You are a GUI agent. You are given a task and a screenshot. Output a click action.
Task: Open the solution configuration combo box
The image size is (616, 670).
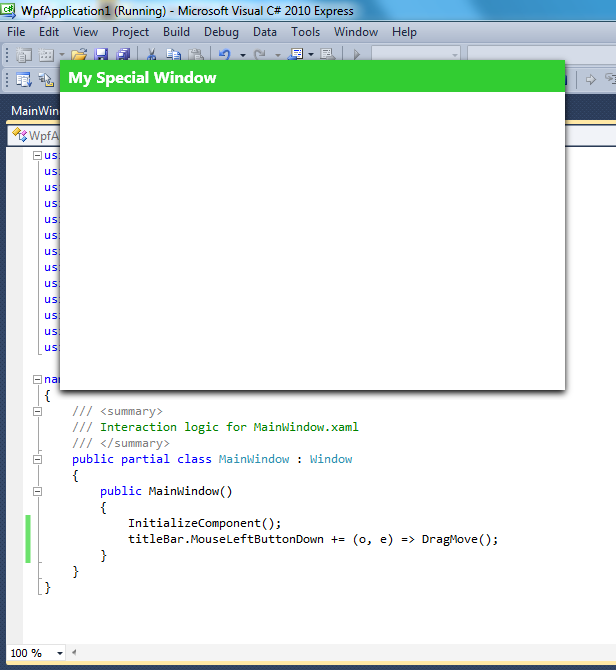pos(416,54)
